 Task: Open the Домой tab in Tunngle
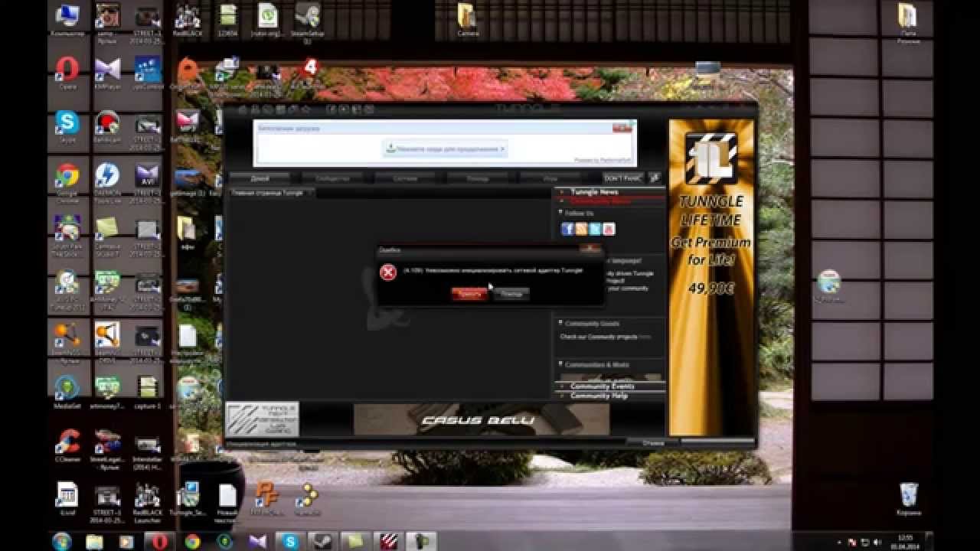pos(260,178)
